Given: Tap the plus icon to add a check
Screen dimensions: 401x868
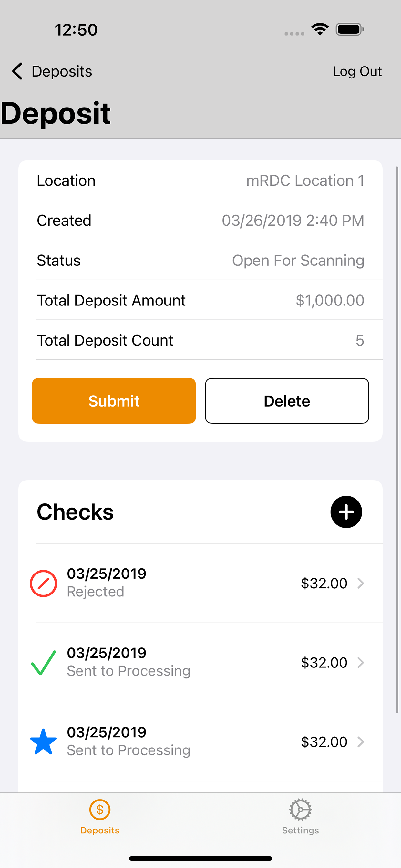Looking at the screenshot, I should 346,512.
